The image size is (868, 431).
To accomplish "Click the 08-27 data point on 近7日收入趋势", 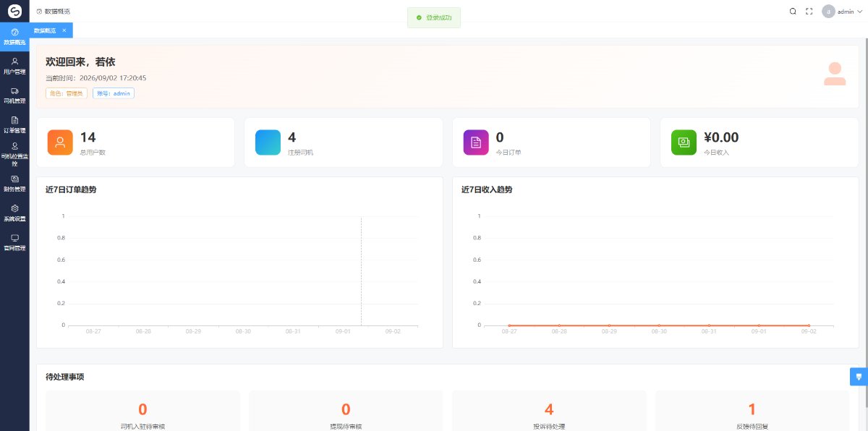I will coord(509,325).
